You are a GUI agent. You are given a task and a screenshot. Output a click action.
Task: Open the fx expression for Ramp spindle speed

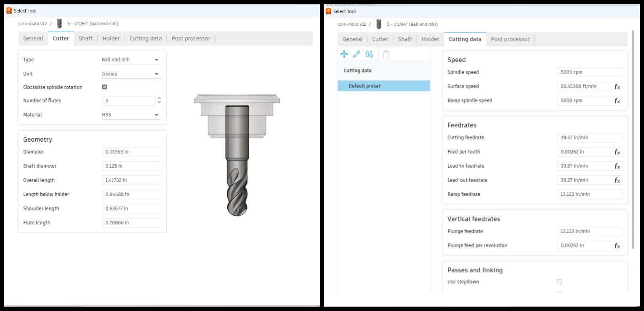click(617, 101)
